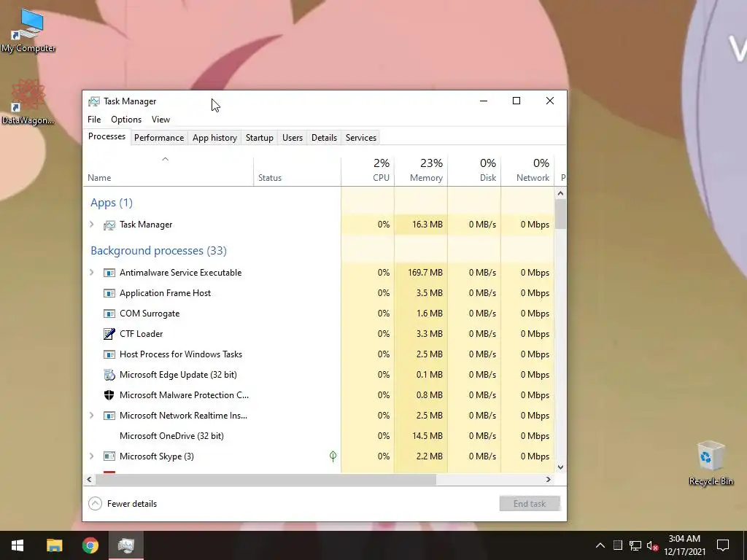Sort processes by CPU column
This screenshot has height=560, width=747.
click(368, 171)
